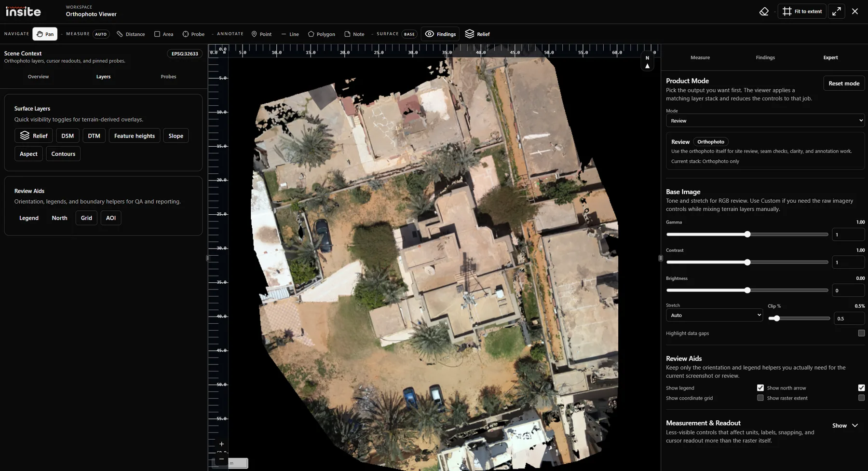Image resolution: width=868 pixels, height=471 pixels.
Task: Zoom in with the plus button
Action: [221, 444]
